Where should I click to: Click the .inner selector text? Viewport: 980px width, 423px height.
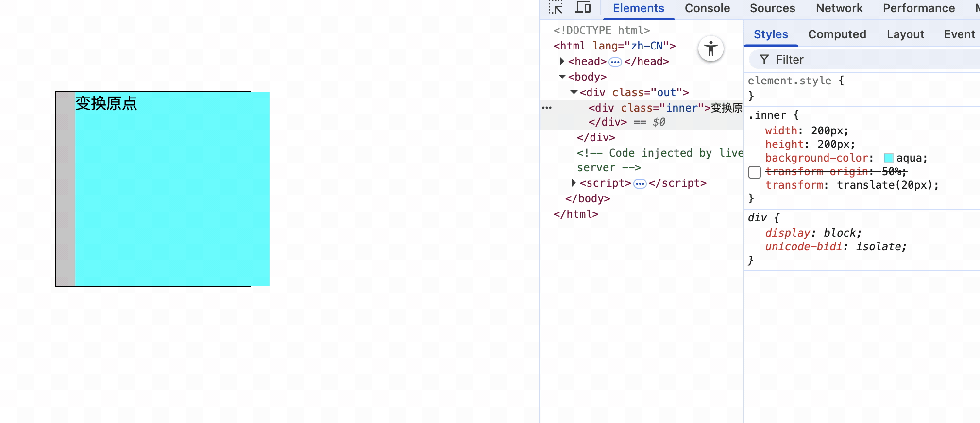(767, 115)
